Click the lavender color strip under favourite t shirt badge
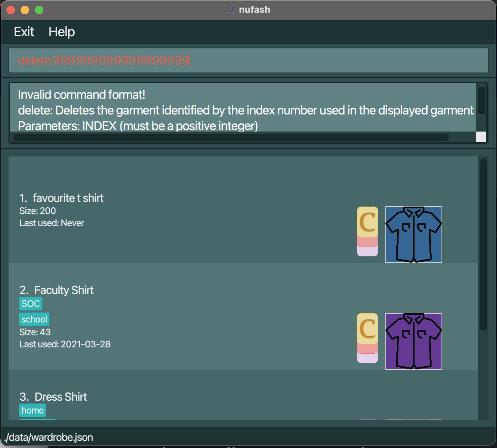 point(368,252)
